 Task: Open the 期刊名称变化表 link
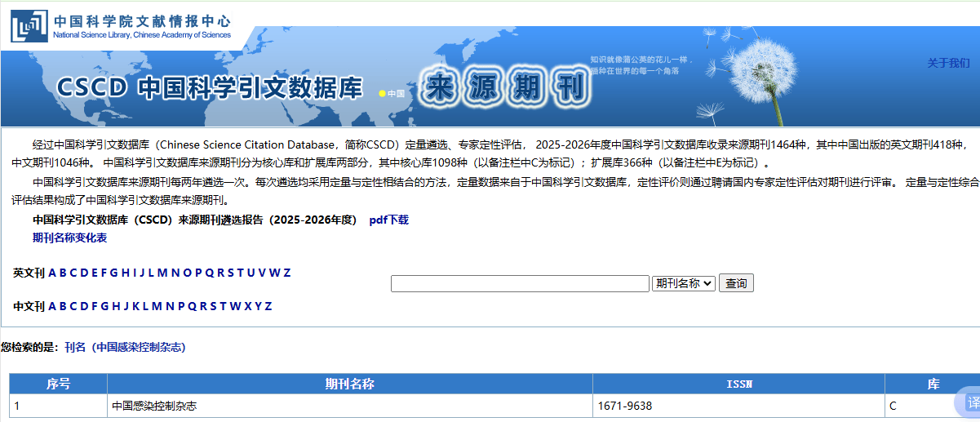point(69,238)
